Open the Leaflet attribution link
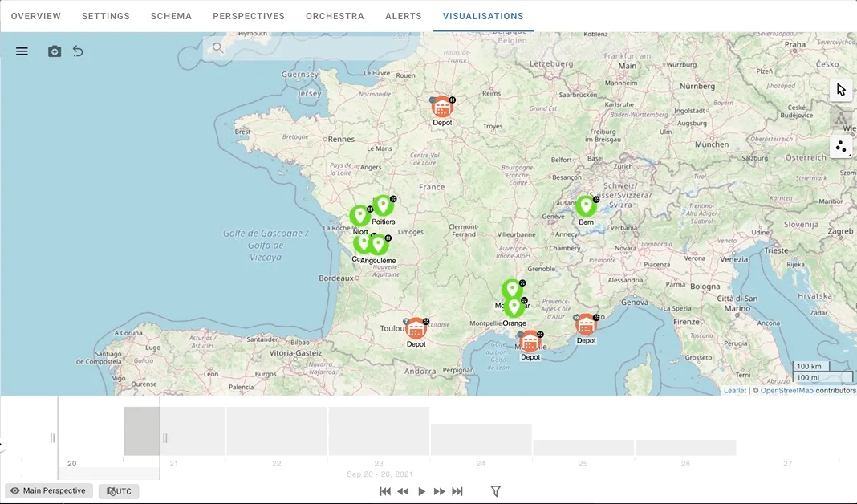The width and height of the screenshot is (857, 504). coord(734,390)
